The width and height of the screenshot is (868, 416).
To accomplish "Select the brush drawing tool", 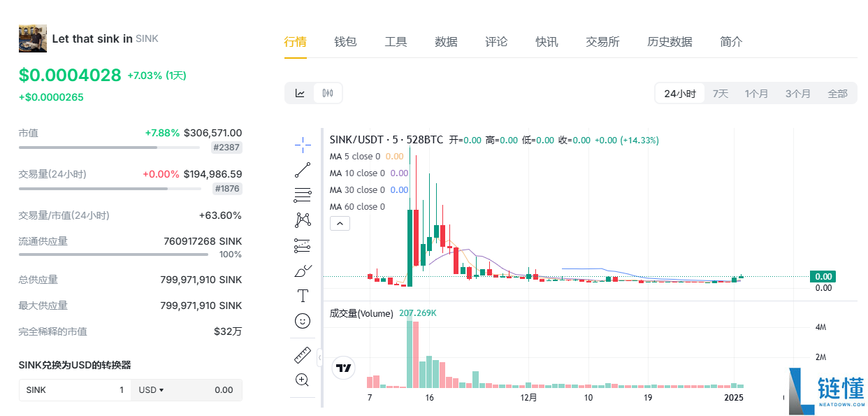I will tap(303, 271).
